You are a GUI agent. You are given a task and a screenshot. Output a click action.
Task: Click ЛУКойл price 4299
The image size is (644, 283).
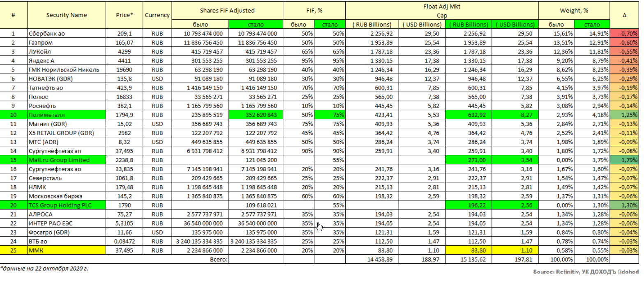click(x=125, y=51)
